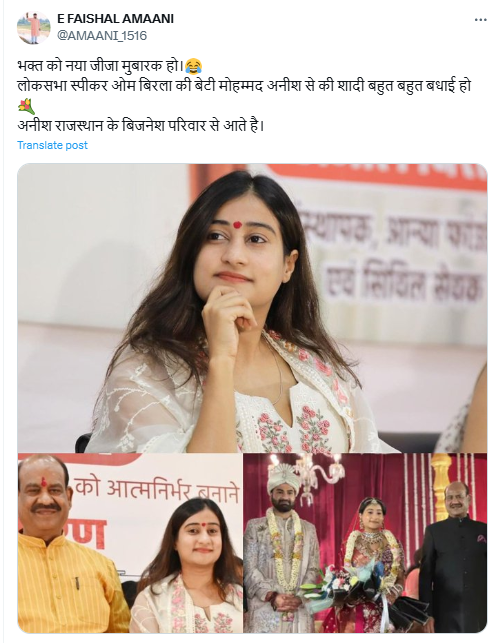Click the last post line about राजस्थान

click(x=141, y=126)
